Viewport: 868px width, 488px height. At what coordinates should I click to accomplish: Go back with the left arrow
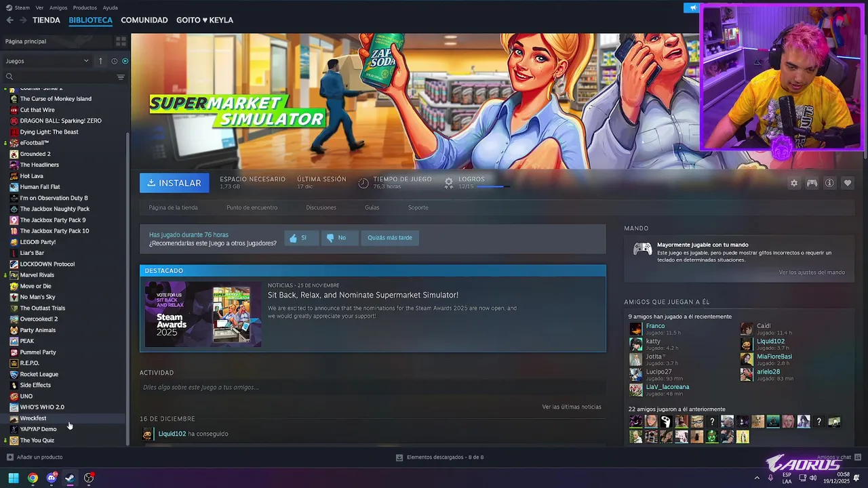tap(9, 20)
